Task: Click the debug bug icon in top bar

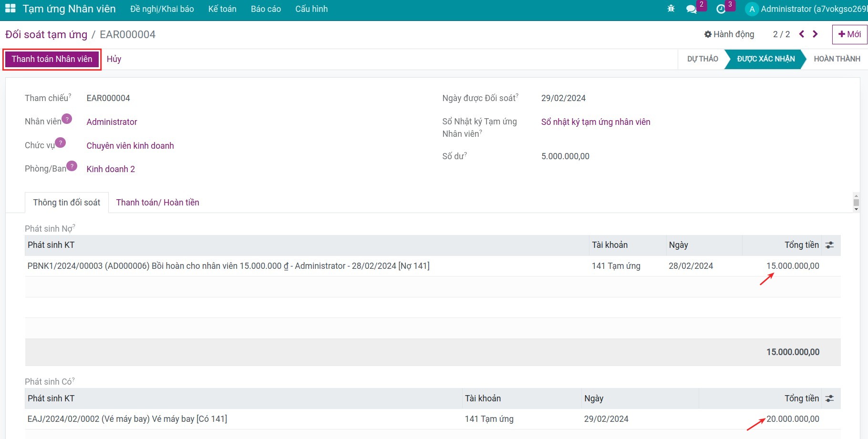Action: 671,9
